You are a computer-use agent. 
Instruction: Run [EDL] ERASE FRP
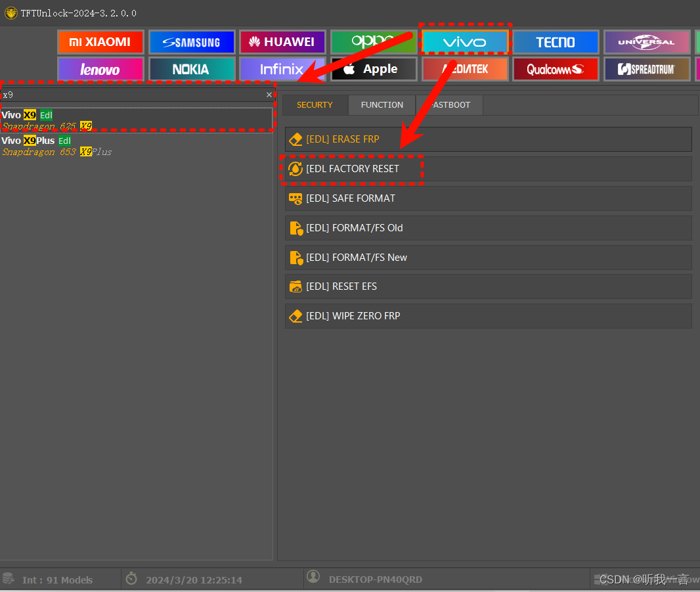(x=489, y=139)
